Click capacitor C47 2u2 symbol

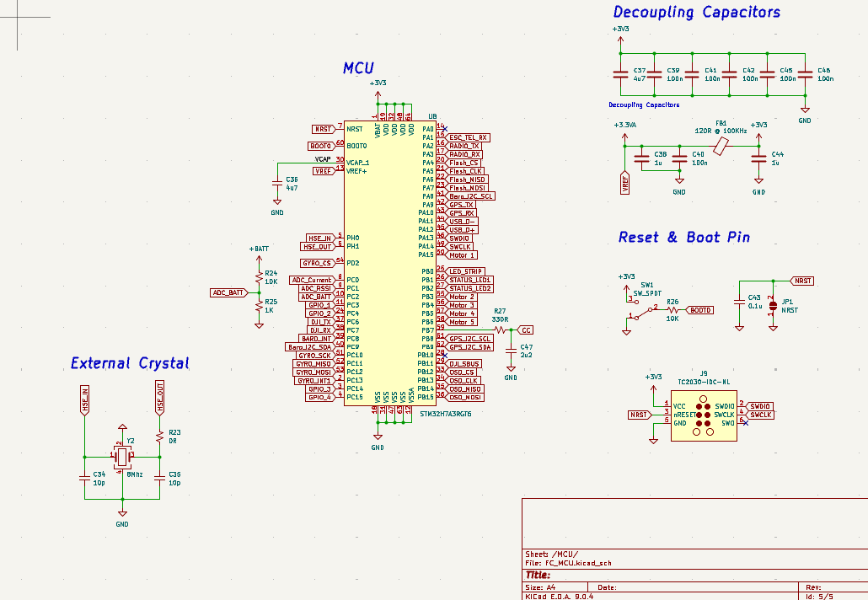coord(511,351)
